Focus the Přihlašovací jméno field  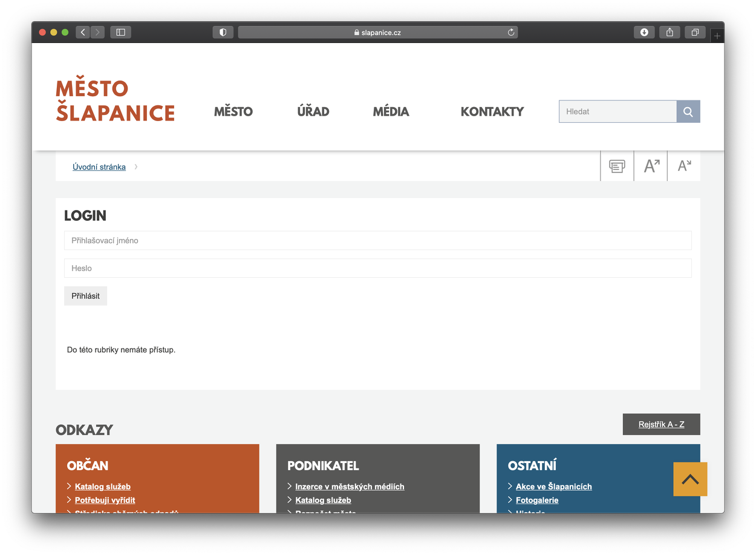coord(377,240)
